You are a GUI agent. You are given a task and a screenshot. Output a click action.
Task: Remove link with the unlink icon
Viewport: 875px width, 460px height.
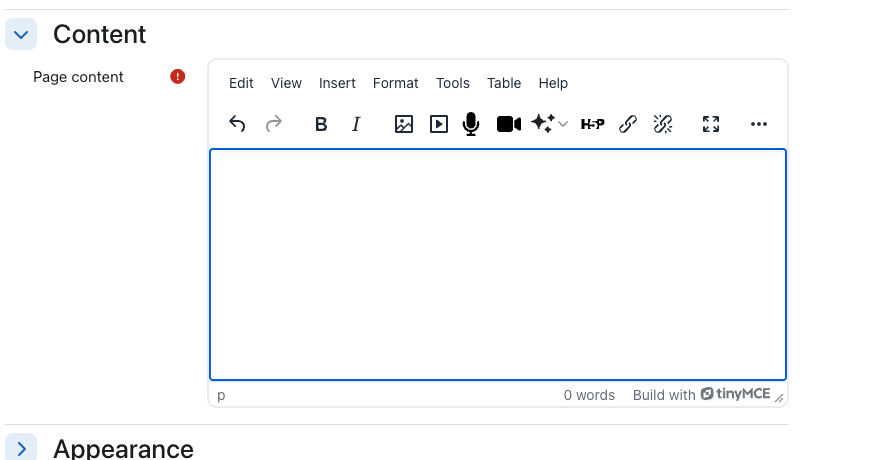pyautogui.click(x=663, y=123)
